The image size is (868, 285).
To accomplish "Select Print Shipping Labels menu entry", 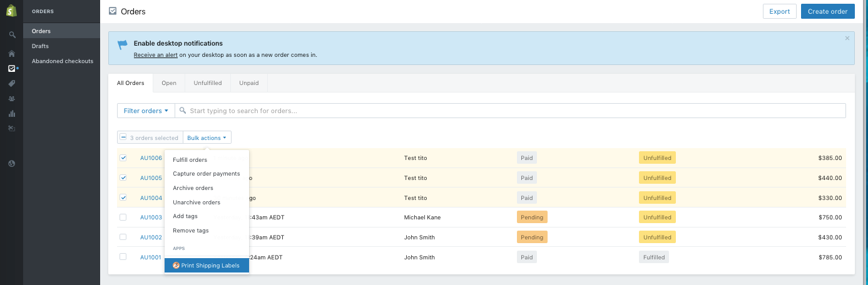I will [207, 266].
